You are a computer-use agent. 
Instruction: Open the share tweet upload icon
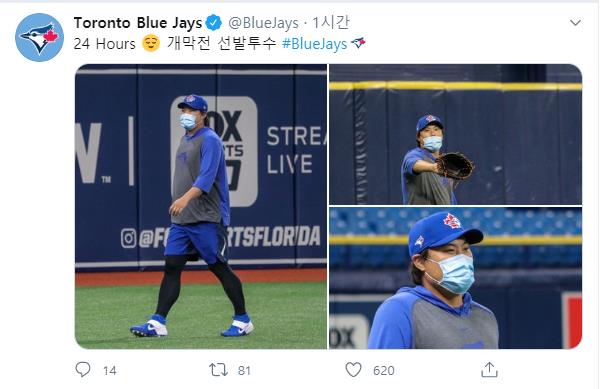[489, 370]
